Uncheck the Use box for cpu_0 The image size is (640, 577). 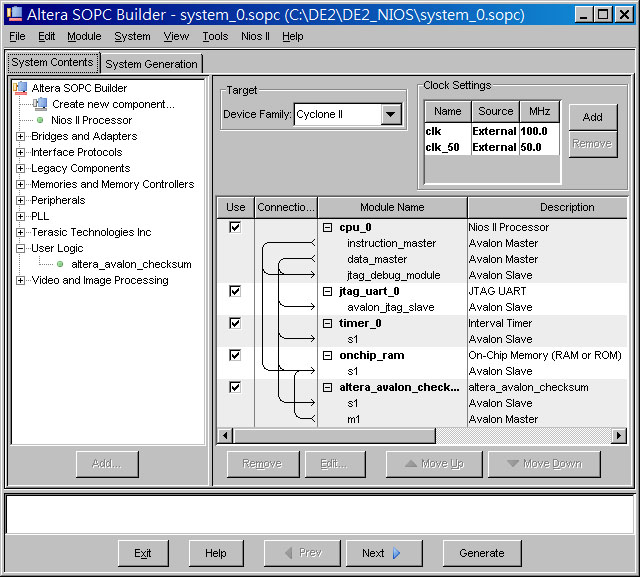[x=235, y=227]
